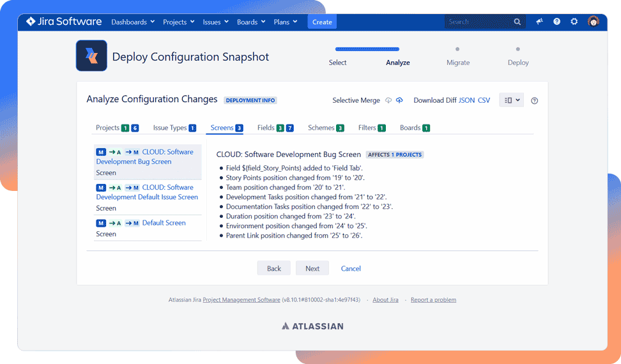Open the settings gear icon
The width and height of the screenshot is (621, 364).
pyautogui.click(x=574, y=22)
